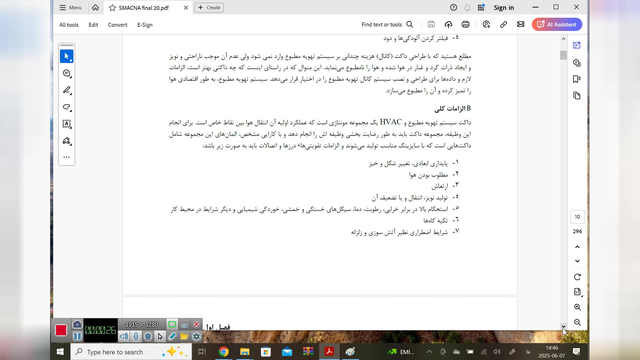Select the comment bubble tool
Screen dimensions: 640x360
[x=67, y=73]
